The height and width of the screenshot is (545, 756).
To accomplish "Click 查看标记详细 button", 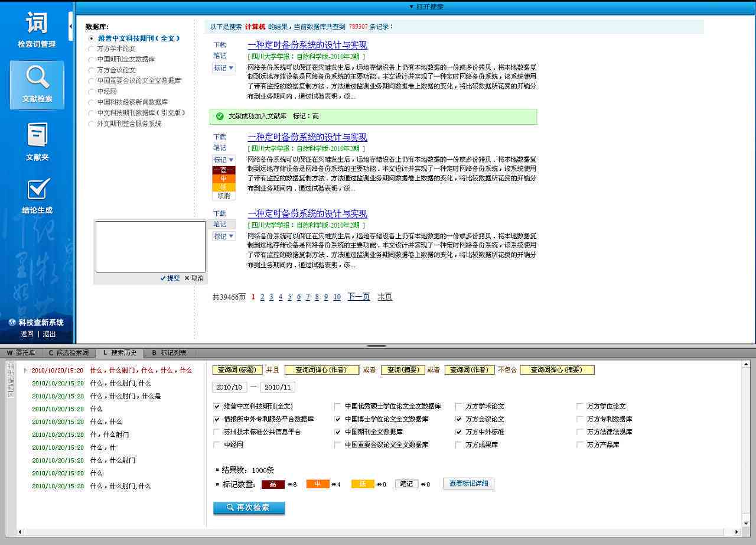I will (x=468, y=484).
